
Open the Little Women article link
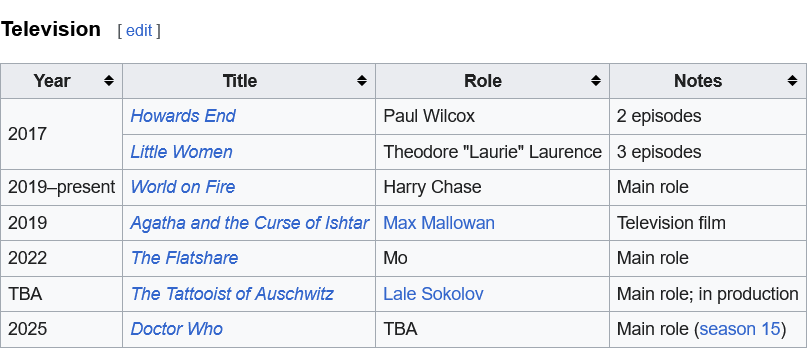181,152
